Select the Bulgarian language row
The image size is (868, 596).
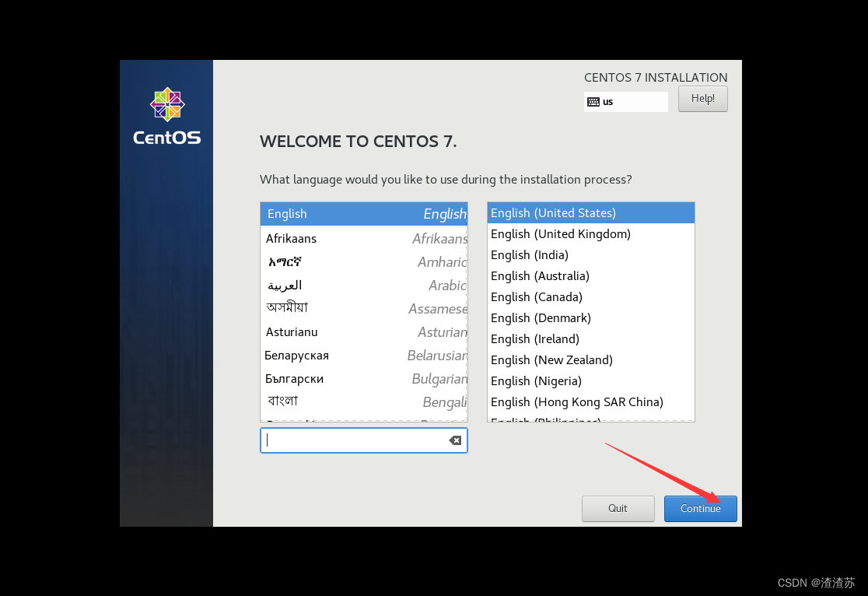[x=364, y=379]
